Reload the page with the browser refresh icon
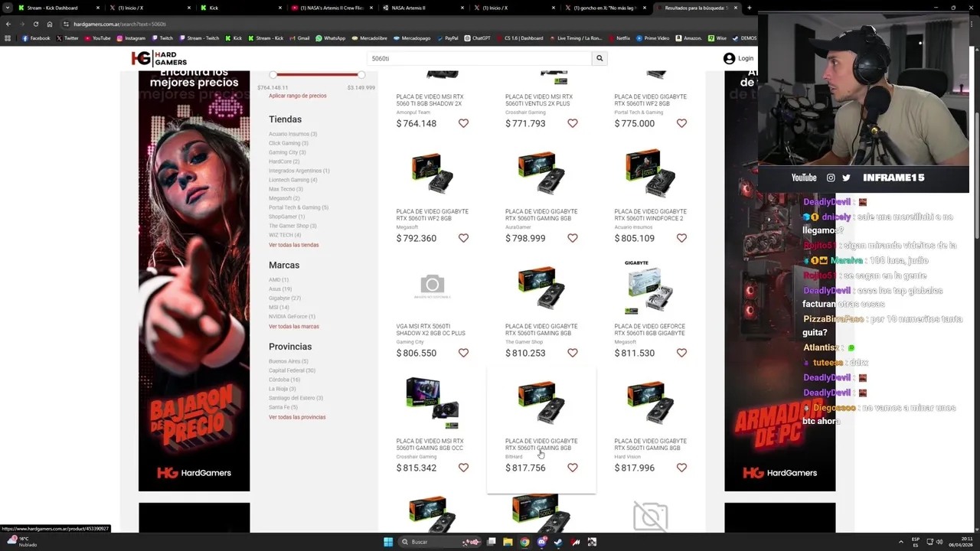980x551 pixels. (35, 24)
